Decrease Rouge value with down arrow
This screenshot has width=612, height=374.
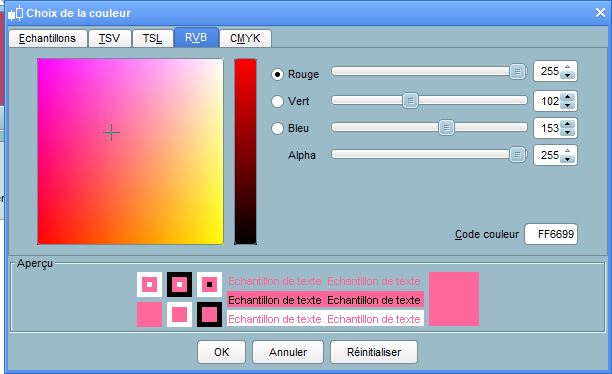pos(568,75)
